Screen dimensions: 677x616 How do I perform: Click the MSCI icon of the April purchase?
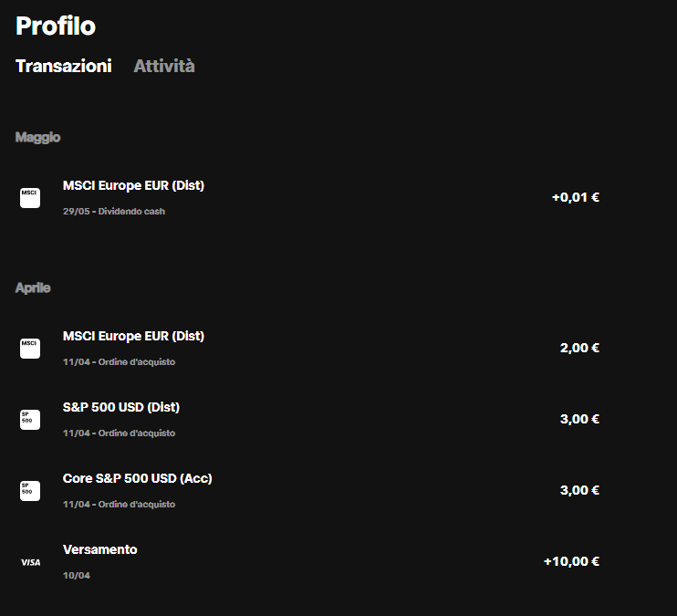click(30, 349)
